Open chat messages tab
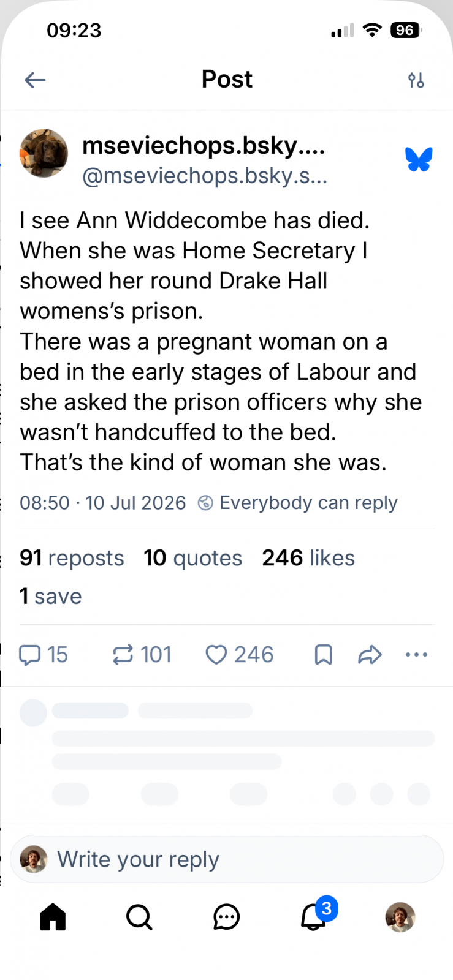The height and width of the screenshot is (980, 453). coord(226,917)
